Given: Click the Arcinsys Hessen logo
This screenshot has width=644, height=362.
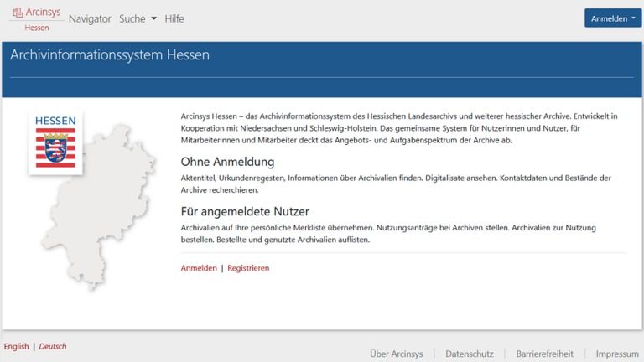Looking at the screenshot, I should [x=37, y=19].
